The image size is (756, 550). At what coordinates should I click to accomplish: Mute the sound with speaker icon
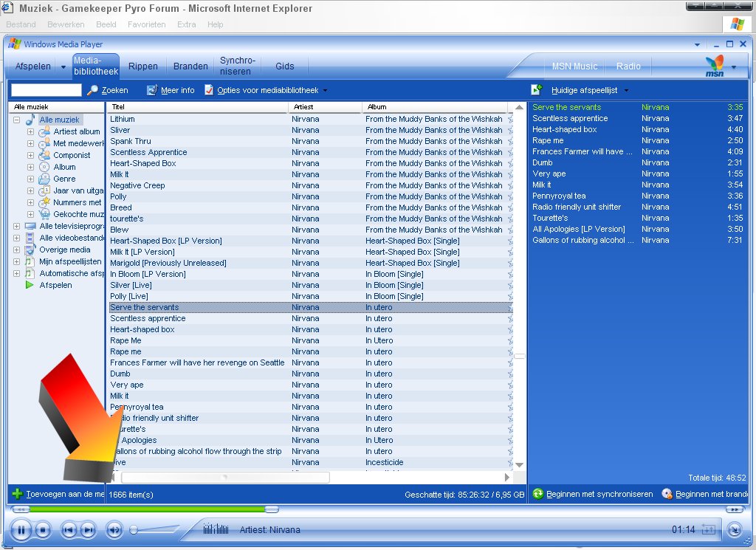tap(114, 529)
